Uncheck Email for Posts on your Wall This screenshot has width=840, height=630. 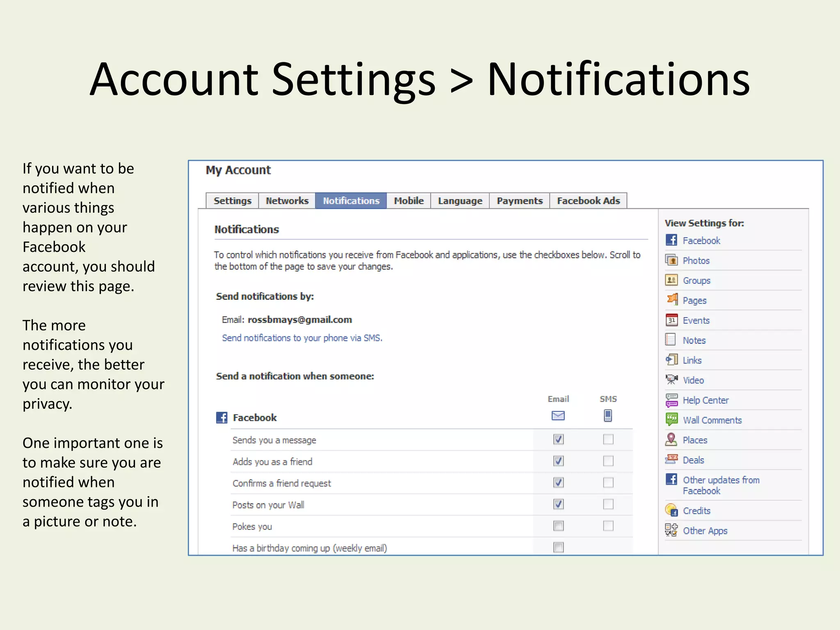558,504
